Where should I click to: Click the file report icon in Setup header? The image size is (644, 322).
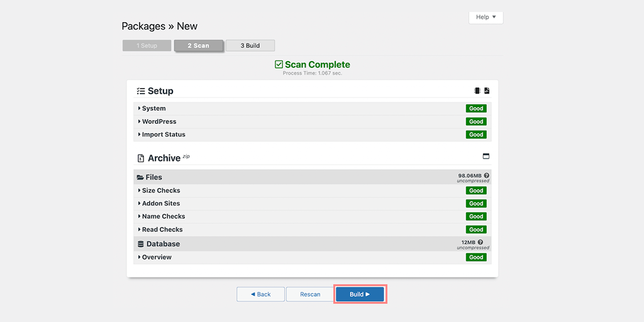[x=487, y=91]
